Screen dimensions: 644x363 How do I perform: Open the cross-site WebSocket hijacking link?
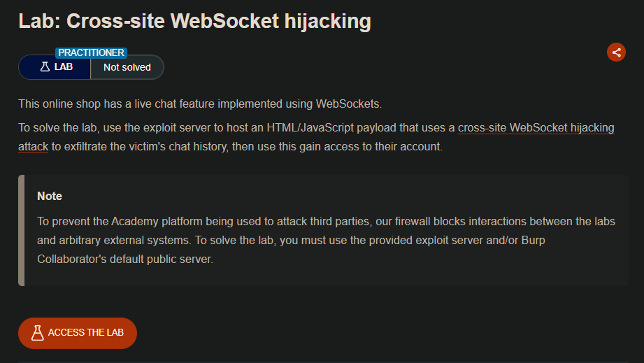tap(536, 128)
